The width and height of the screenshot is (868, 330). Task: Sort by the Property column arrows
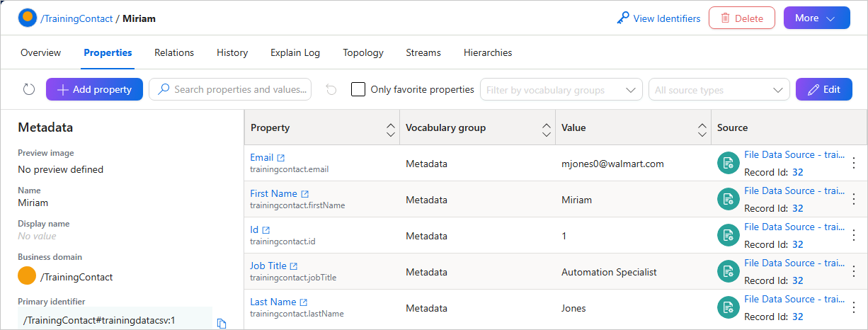pyautogui.click(x=390, y=127)
